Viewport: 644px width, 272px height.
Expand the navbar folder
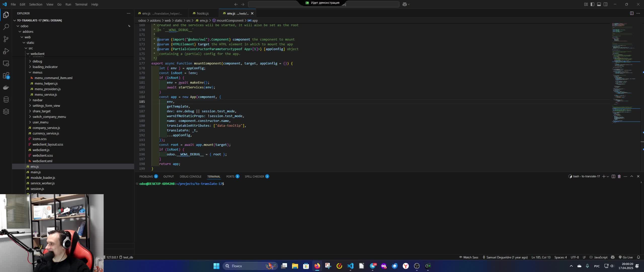(37, 100)
